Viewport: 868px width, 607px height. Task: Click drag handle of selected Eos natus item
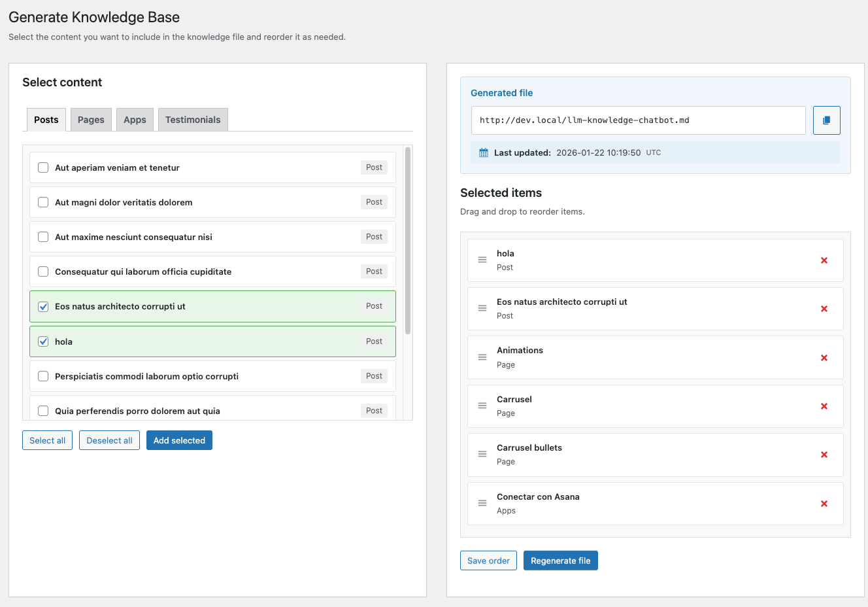click(x=482, y=308)
